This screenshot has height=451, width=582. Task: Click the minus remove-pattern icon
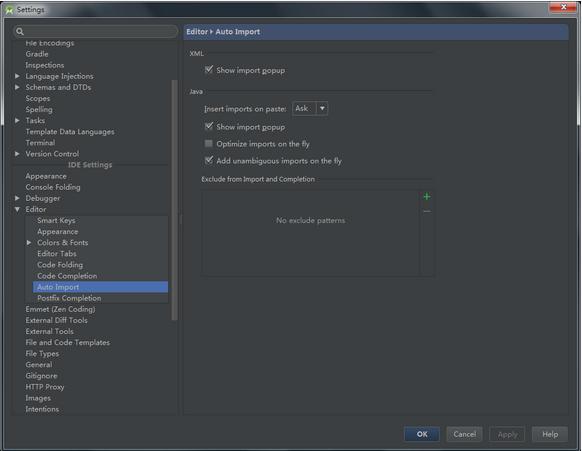pyautogui.click(x=427, y=211)
